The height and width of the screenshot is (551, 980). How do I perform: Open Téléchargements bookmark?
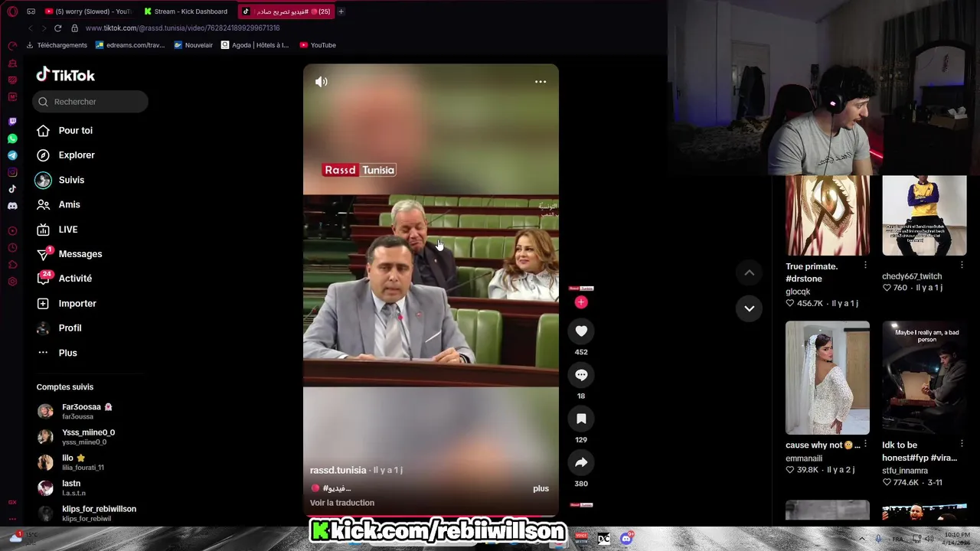57,45
